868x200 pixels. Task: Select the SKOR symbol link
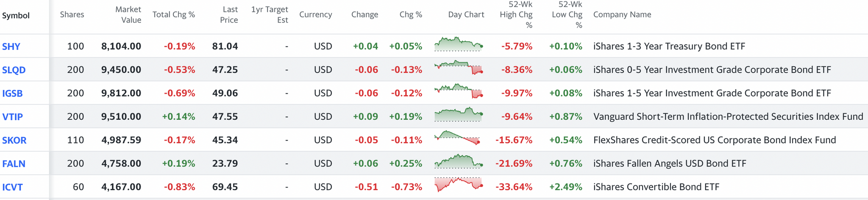(14, 140)
